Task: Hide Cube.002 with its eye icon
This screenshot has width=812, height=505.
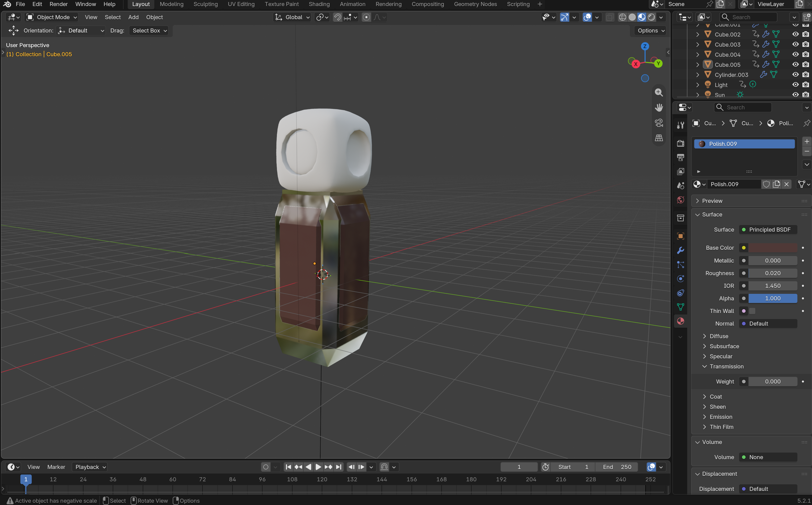Action: (795, 35)
